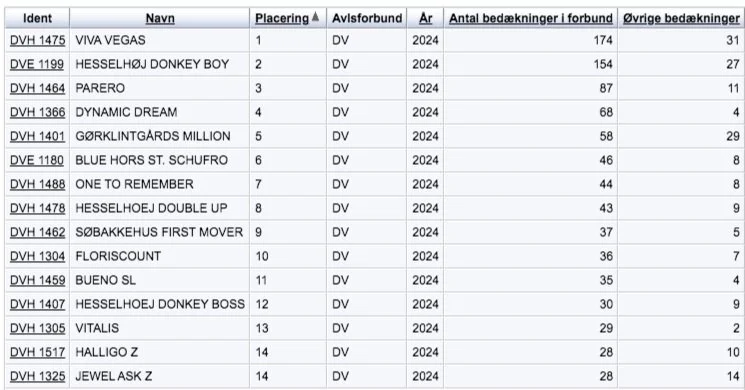
Task: Open ident link DVE 1180
Action: [x=37, y=160]
